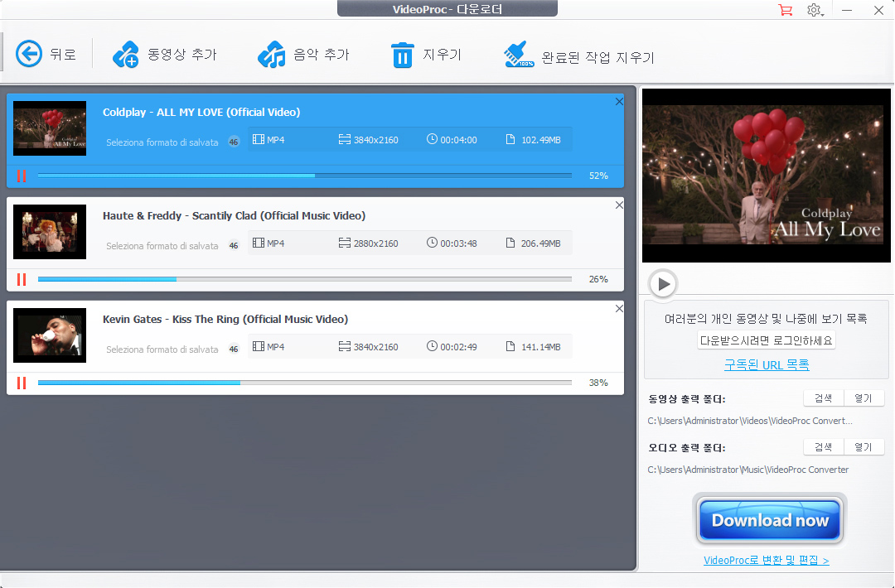
Task: Open the subscribed URL list (구독된 URL 목록) link
Action: pyautogui.click(x=767, y=364)
